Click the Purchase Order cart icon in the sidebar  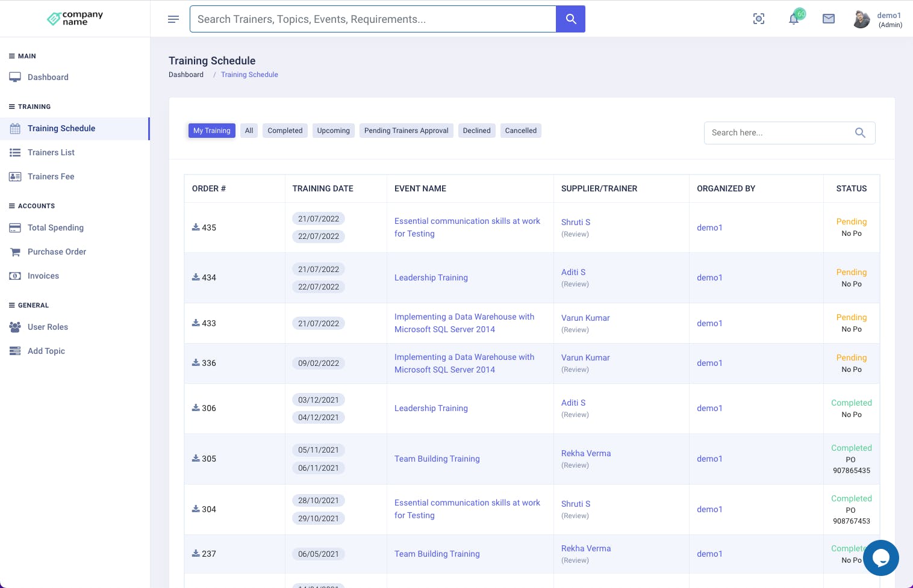click(15, 252)
